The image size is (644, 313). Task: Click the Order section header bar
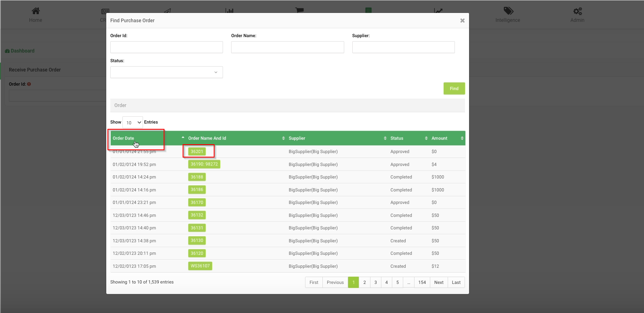(287, 105)
